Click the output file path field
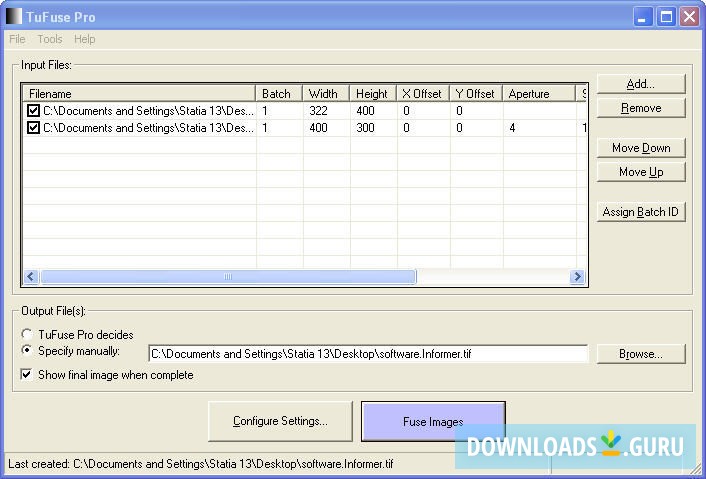The image size is (706, 479). [368, 354]
